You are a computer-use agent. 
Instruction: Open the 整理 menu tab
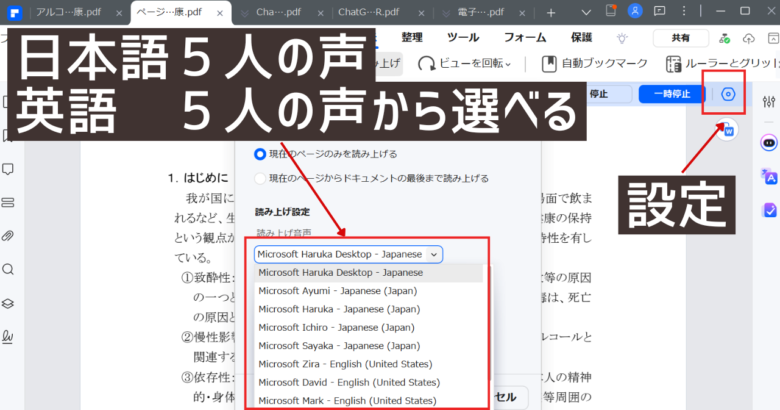(412, 38)
